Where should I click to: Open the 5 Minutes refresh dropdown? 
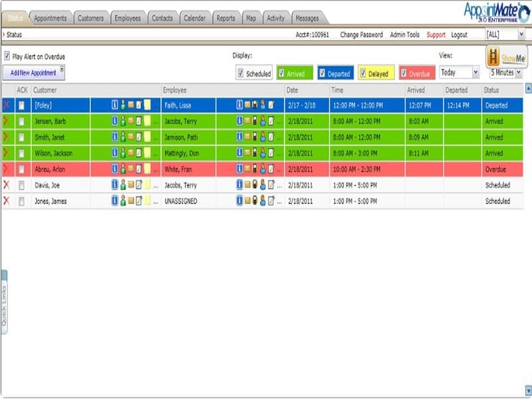pyautogui.click(x=506, y=72)
